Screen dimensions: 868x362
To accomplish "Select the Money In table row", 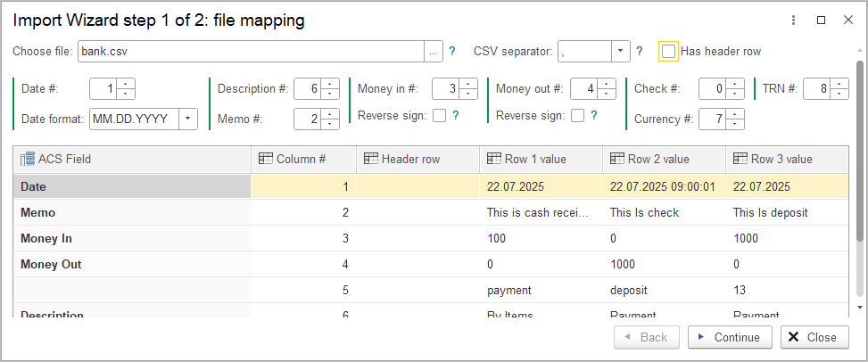I will point(132,239).
